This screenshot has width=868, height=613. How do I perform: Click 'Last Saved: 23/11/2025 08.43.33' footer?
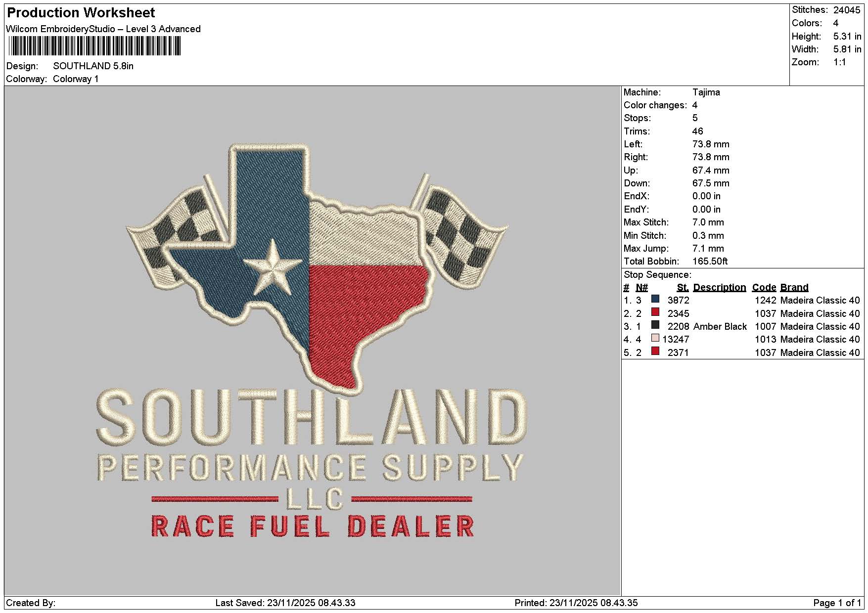click(285, 603)
